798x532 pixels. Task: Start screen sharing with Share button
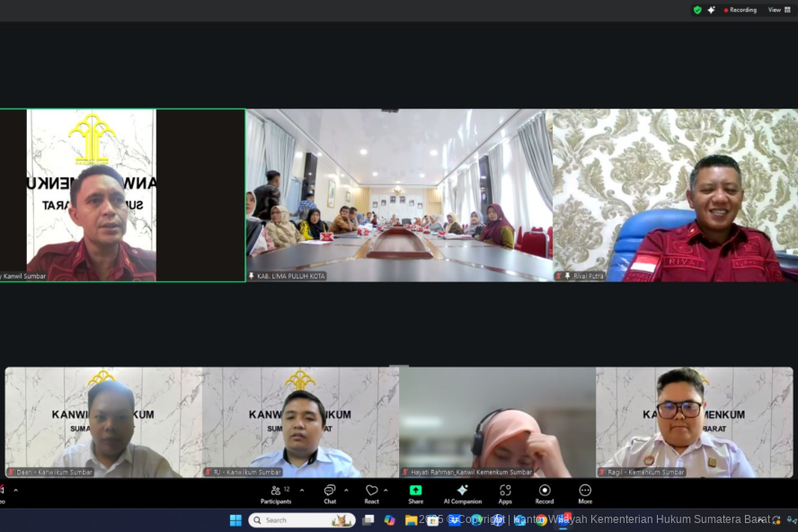[415, 492]
